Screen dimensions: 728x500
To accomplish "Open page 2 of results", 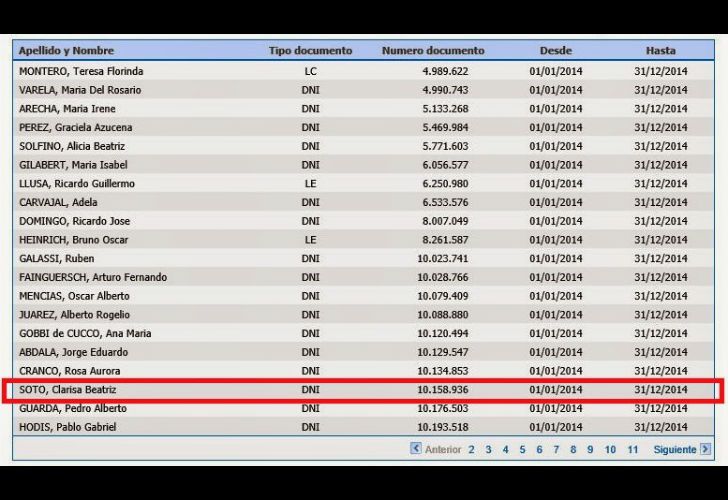I will click(x=471, y=449).
